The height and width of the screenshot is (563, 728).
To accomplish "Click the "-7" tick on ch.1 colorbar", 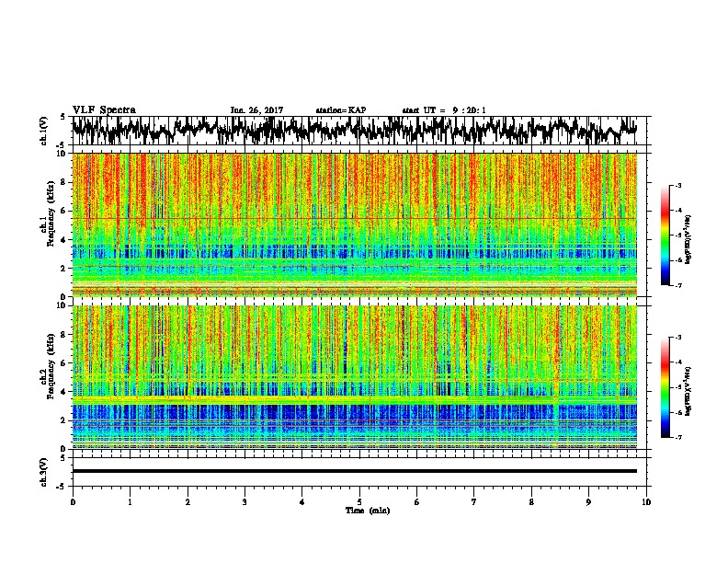I will click(x=677, y=285).
